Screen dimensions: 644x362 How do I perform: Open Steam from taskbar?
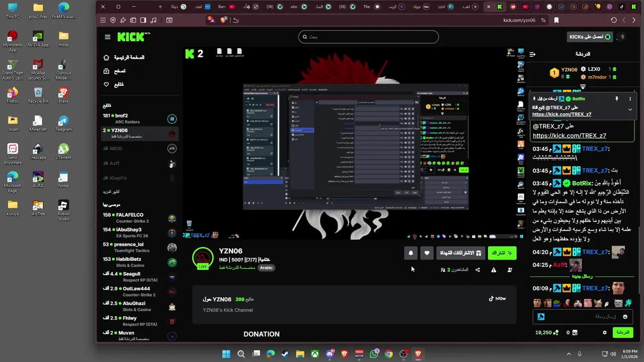(x=285, y=354)
